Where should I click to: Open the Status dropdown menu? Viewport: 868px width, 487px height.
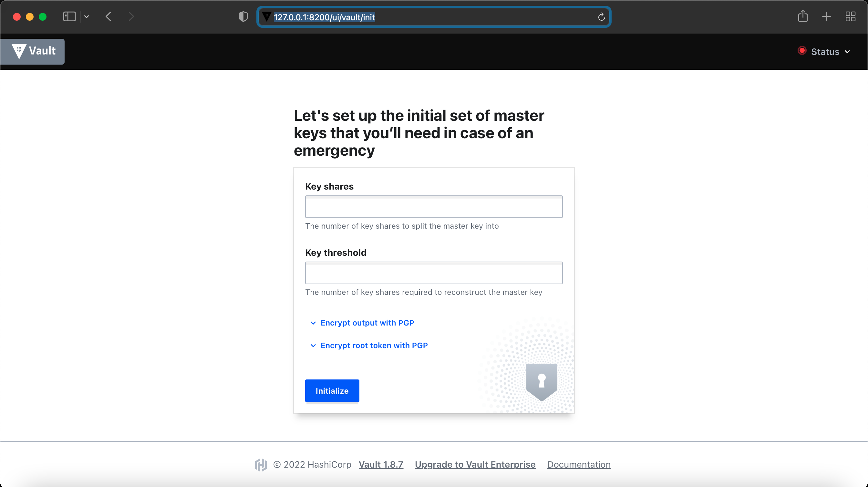coord(824,52)
